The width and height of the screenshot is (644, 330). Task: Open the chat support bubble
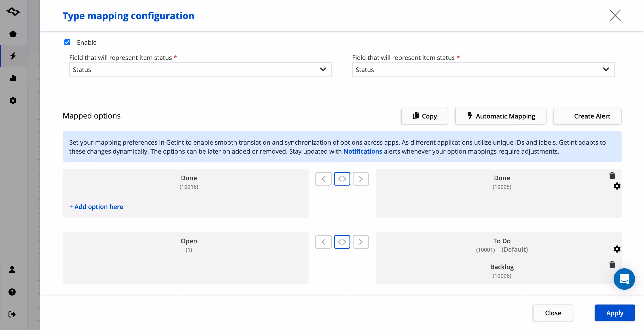[624, 279]
